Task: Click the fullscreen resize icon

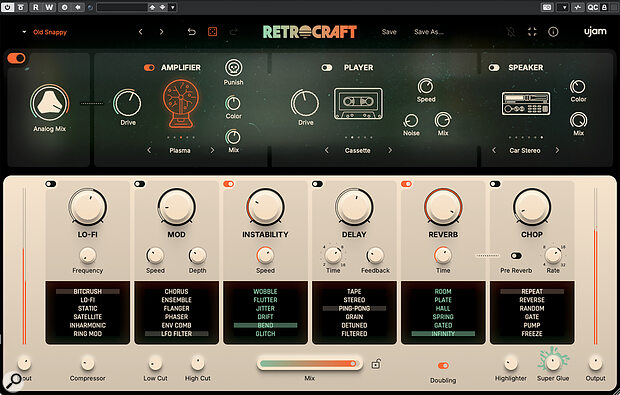Action: [532, 32]
